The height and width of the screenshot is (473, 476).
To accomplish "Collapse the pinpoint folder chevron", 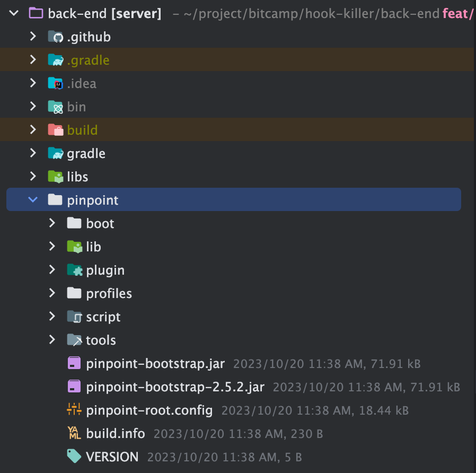I will coord(33,199).
